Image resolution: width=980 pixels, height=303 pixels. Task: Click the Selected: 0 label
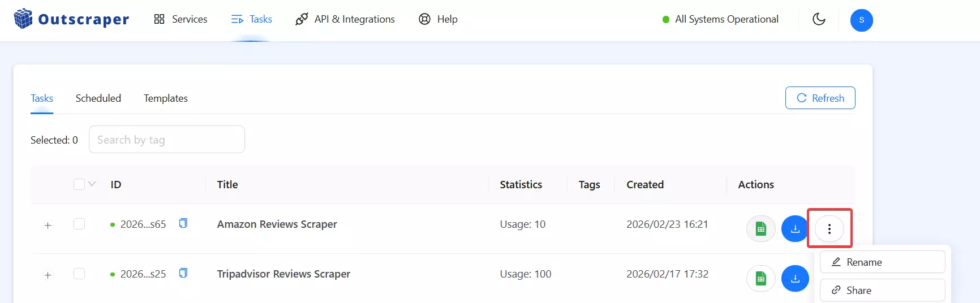pyautogui.click(x=54, y=140)
